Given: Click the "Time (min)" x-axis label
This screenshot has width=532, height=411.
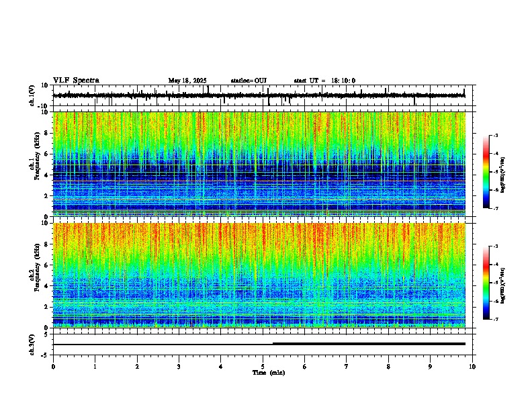Looking at the screenshot, I should click(269, 373).
